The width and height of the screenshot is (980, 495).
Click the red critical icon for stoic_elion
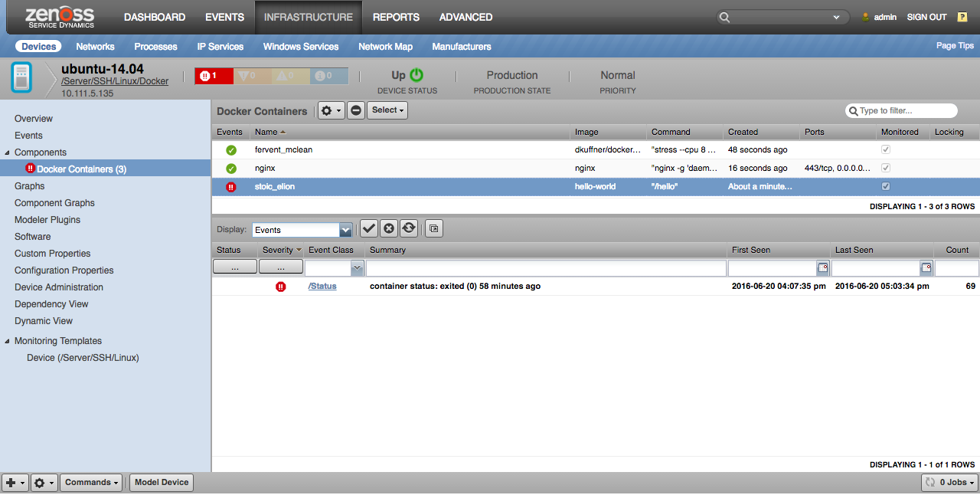click(x=231, y=187)
